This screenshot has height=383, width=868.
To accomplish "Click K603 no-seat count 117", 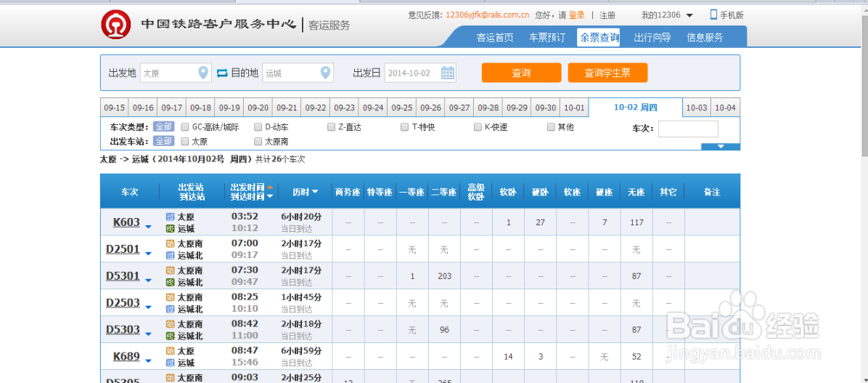I will pos(636,222).
